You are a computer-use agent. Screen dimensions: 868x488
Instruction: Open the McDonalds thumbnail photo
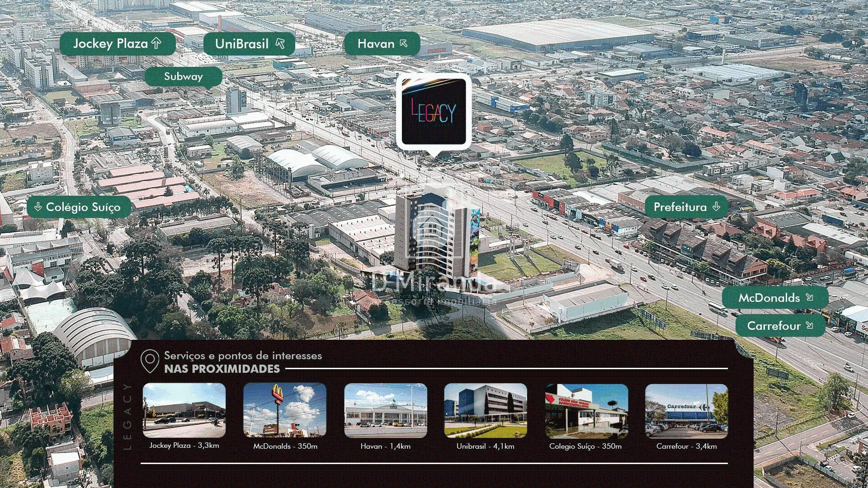tap(285, 411)
